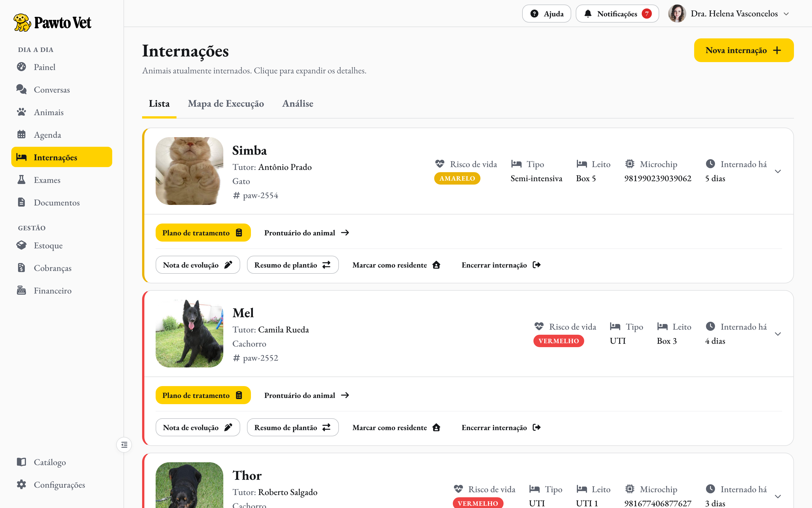This screenshot has width=812, height=508.
Task: Collapse Simba's card with the chevron
Action: coord(778,171)
